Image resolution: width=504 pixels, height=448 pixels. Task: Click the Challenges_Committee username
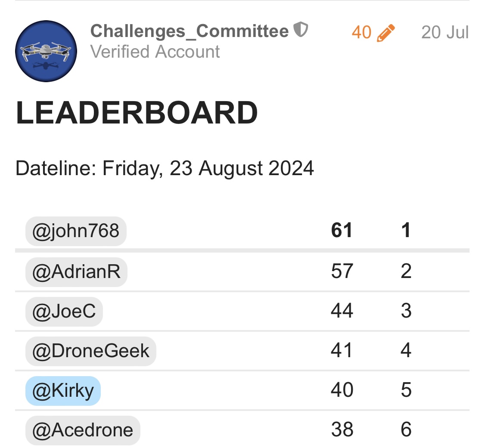coord(189,31)
